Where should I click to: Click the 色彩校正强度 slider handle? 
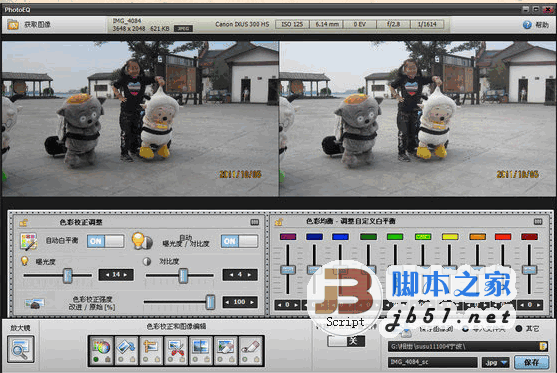click(210, 302)
